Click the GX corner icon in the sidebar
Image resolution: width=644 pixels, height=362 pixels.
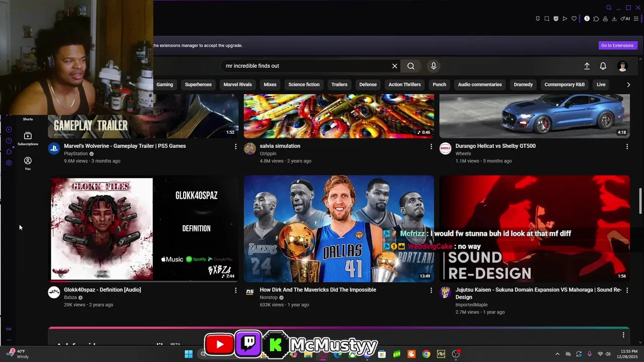[x=9, y=329]
